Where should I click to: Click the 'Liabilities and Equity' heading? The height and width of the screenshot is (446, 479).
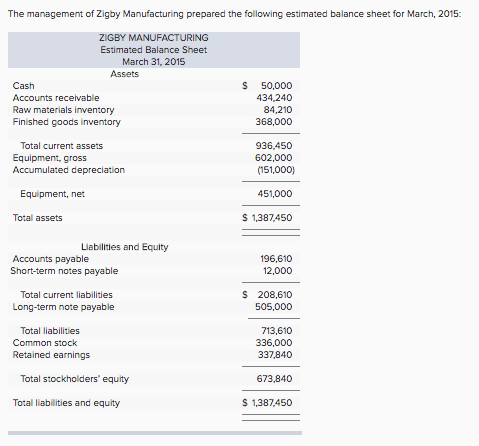pyautogui.click(x=125, y=247)
